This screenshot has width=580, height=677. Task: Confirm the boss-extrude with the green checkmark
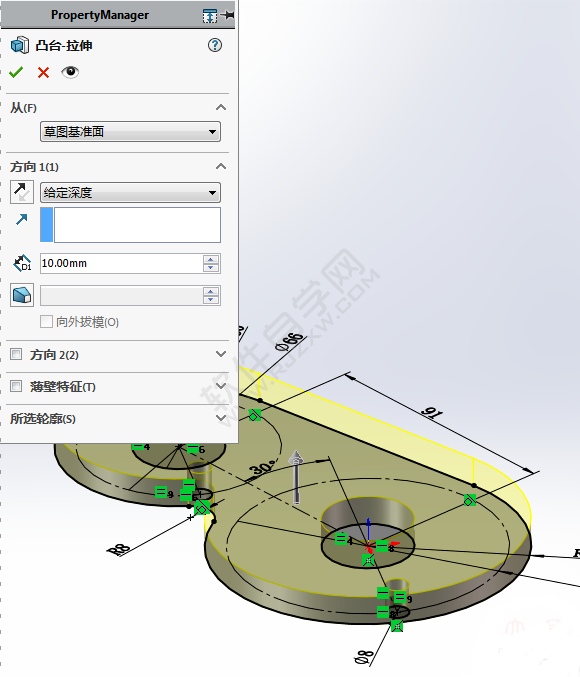tap(16, 72)
